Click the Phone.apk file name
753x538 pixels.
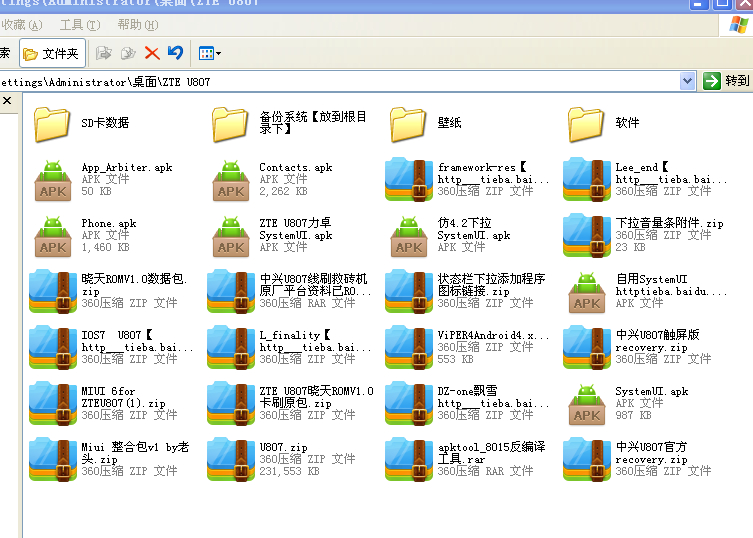pyautogui.click(x=109, y=223)
